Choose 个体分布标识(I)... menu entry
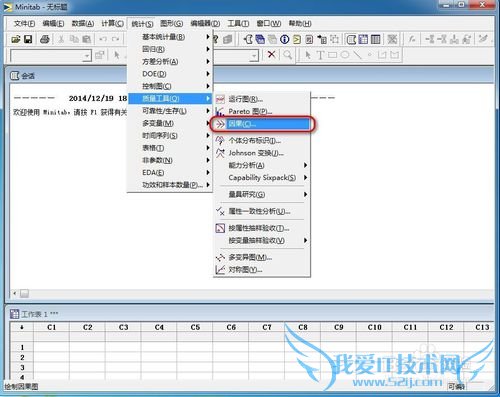This screenshot has height=397, width=500. [262, 140]
